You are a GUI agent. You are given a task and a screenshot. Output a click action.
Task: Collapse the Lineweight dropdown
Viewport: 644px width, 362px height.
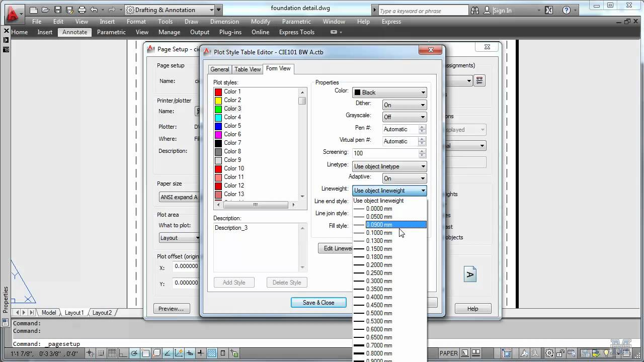coord(389,191)
